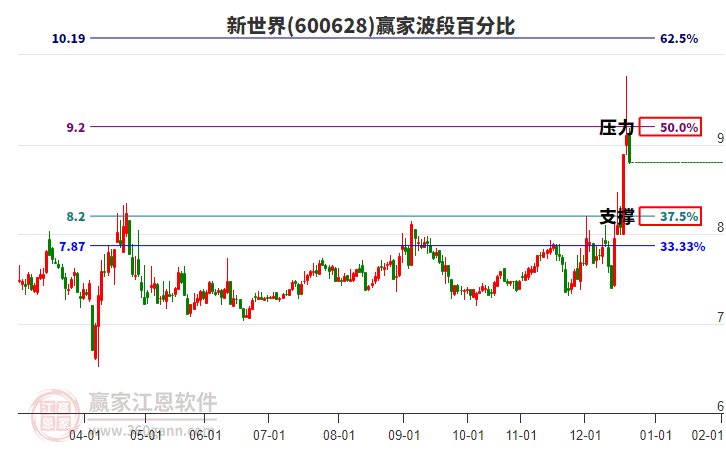Click the 压力 resistance annotation

pos(616,127)
